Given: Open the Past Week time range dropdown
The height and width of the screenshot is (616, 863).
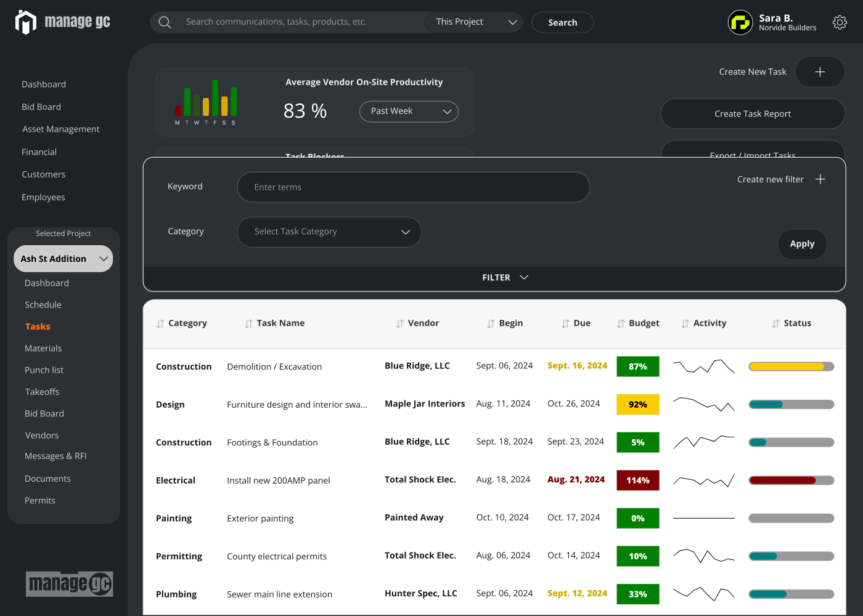Looking at the screenshot, I should pos(409,111).
